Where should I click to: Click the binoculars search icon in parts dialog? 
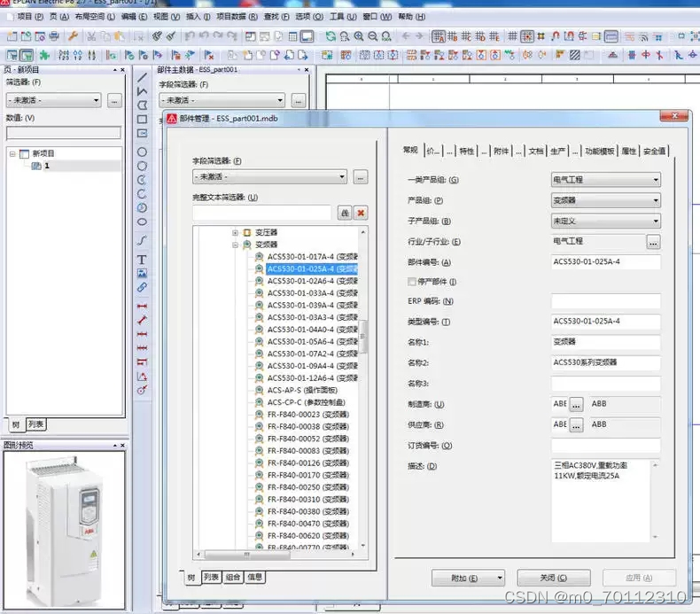coord(345,213)
